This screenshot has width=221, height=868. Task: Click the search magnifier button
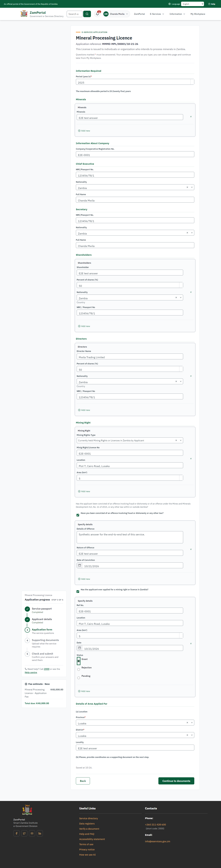pos(87,14)
